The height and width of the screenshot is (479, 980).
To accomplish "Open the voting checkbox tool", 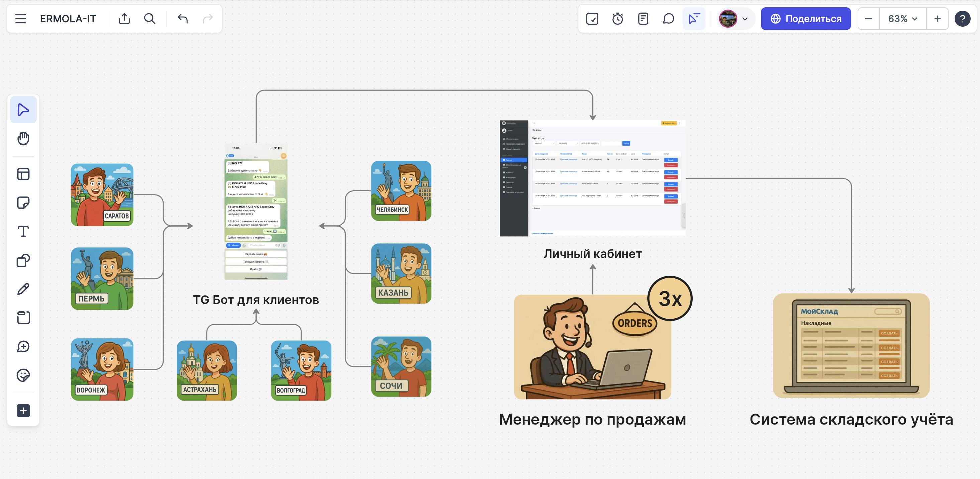I will [x=592, y=19].
